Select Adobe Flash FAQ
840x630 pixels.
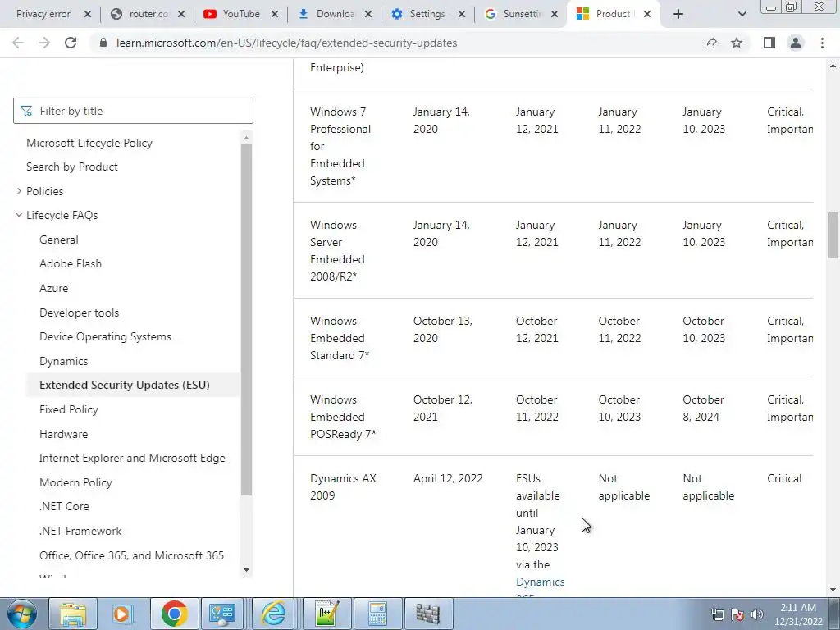[x=71, y=263]
